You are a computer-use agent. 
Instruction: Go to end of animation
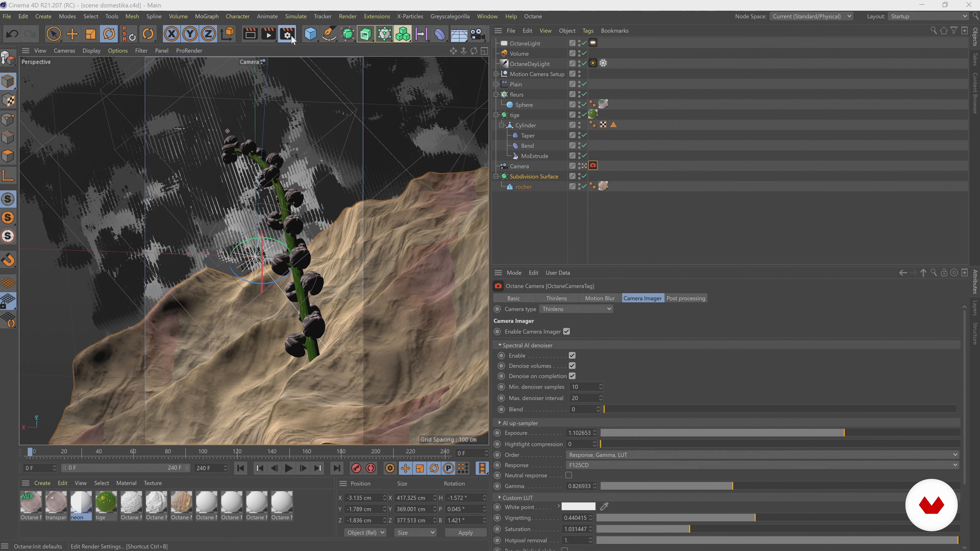coord(337,468)
